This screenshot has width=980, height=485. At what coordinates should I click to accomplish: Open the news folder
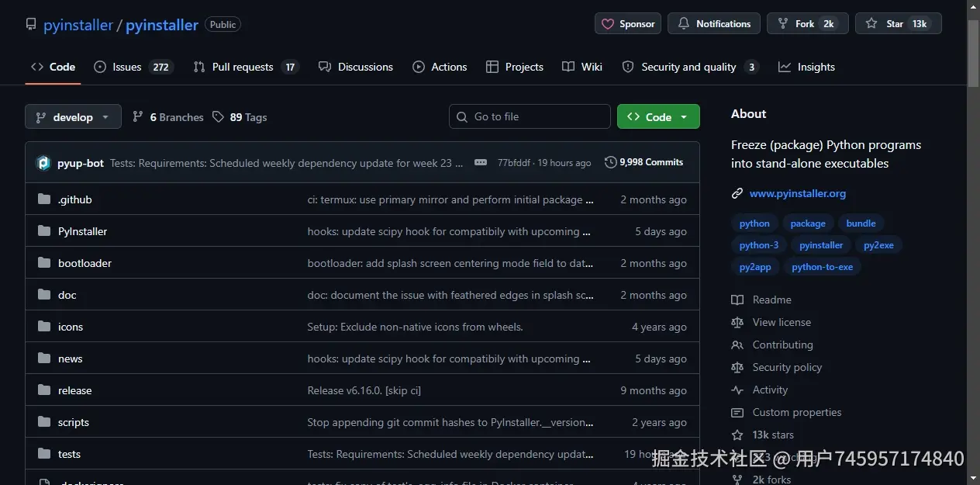[71, 359]
